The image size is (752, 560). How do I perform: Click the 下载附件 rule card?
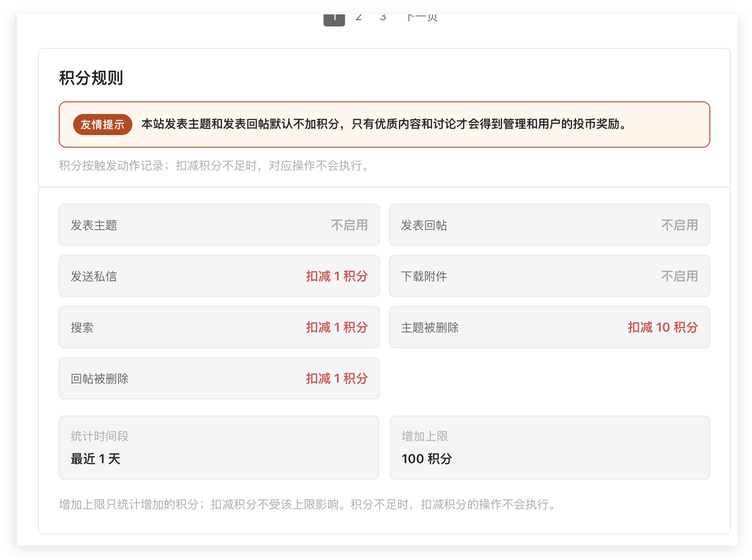click(550, 276)
